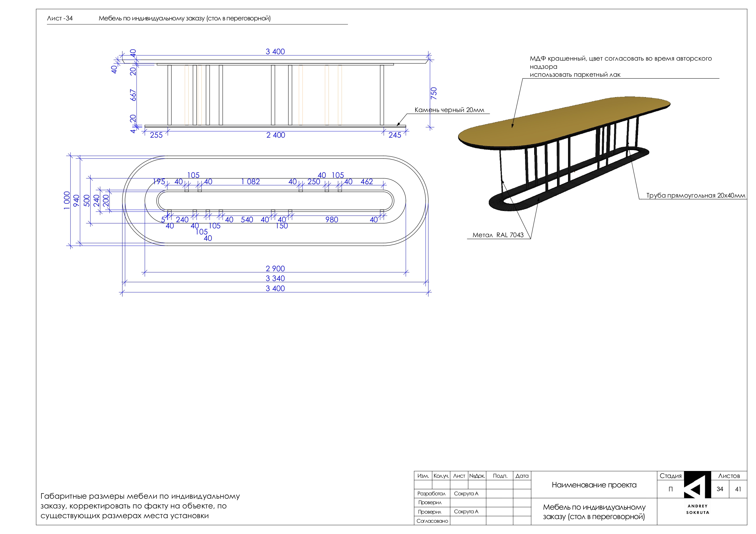The width and height of the screenshot is (756, 534).
Task: Click the 3 340 dimension in plan view
Action: coord(275,278)
